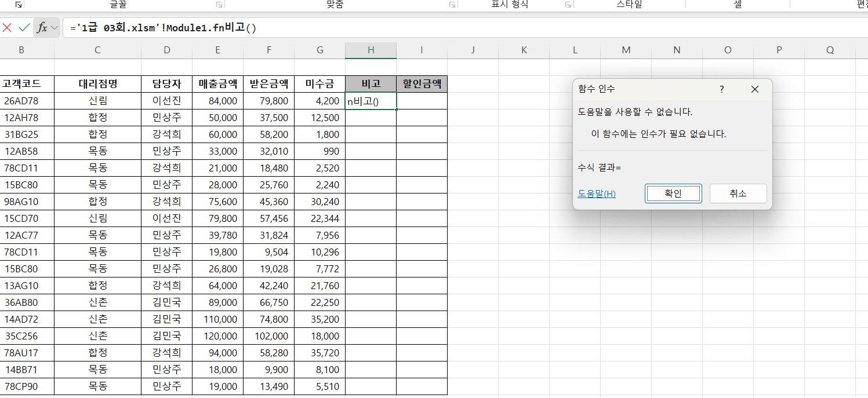Click the red cancel entry X icon

tap(7, 28)
